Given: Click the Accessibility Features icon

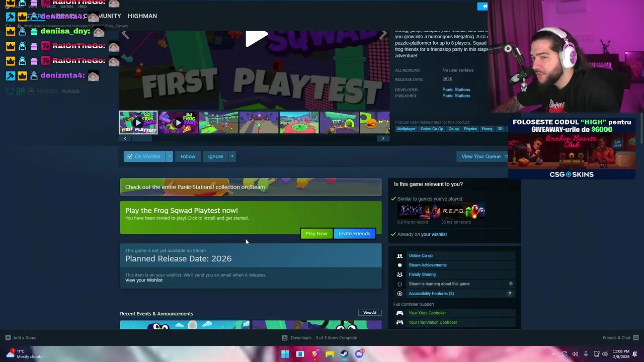Looking at the screenshot, I should click(399, 294).
